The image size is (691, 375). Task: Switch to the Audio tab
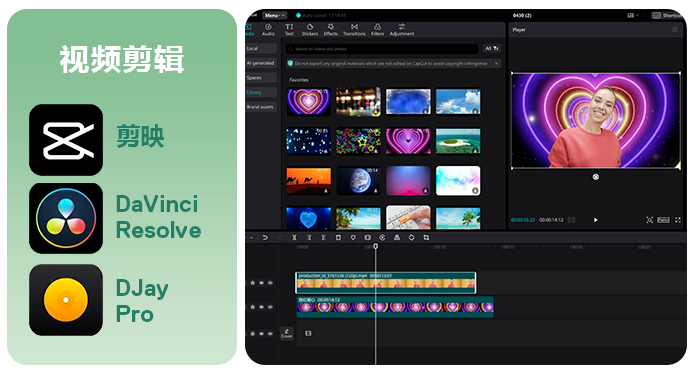[x=268, y=30]
